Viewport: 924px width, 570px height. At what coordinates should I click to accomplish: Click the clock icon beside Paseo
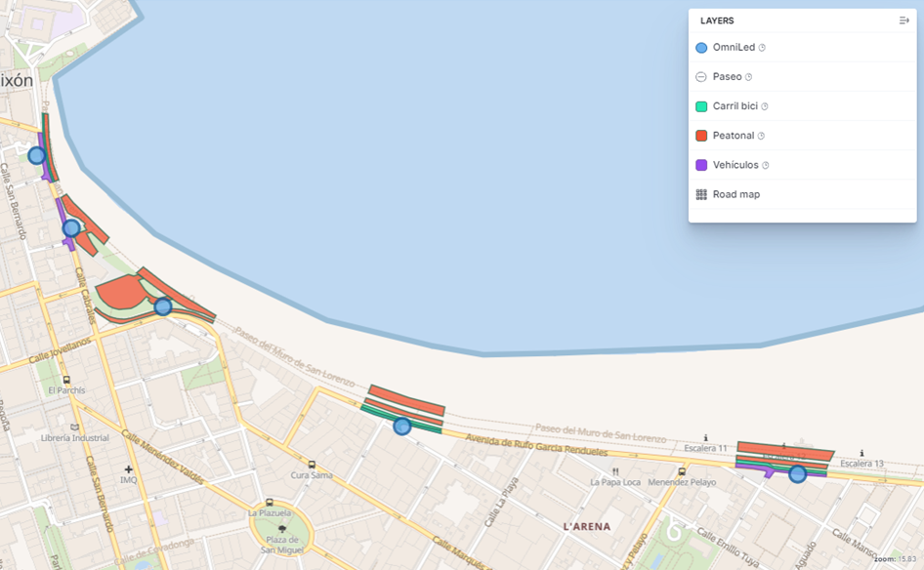tap(748, 77)
